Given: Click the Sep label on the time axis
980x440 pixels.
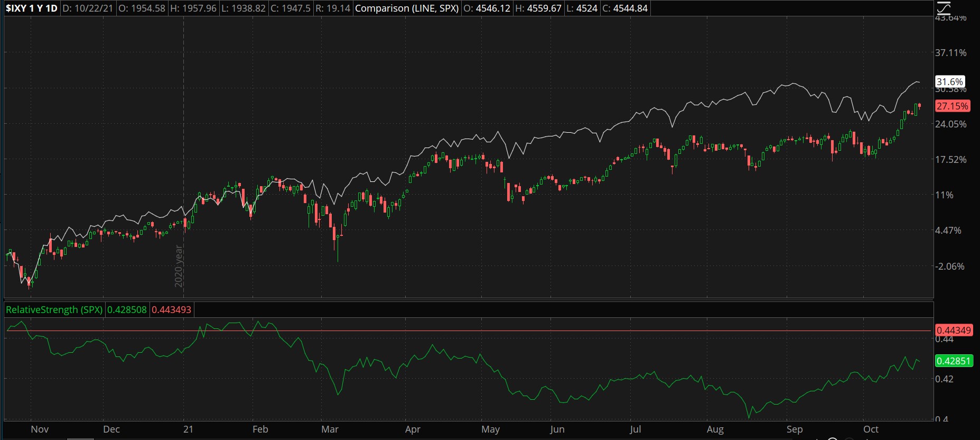Looking at the screenshot, I should pos(795,429).
